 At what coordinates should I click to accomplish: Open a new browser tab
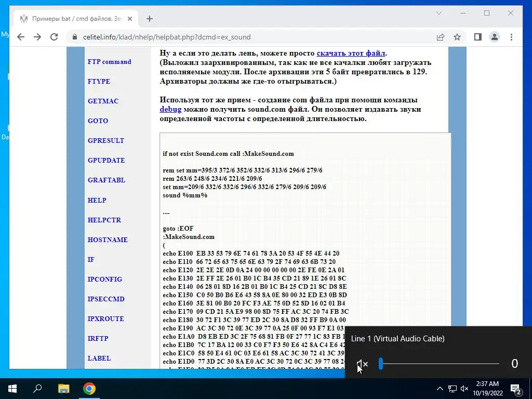(150, 19)
